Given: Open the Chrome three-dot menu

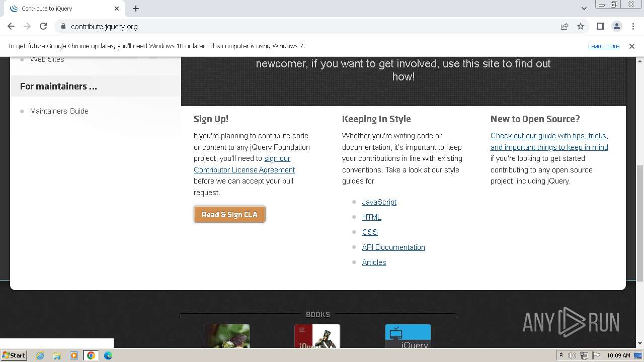Looking at the screenshot, I should 633,26.
